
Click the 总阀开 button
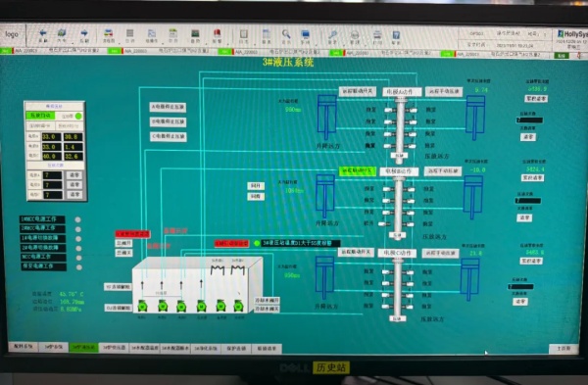(123, 243)
